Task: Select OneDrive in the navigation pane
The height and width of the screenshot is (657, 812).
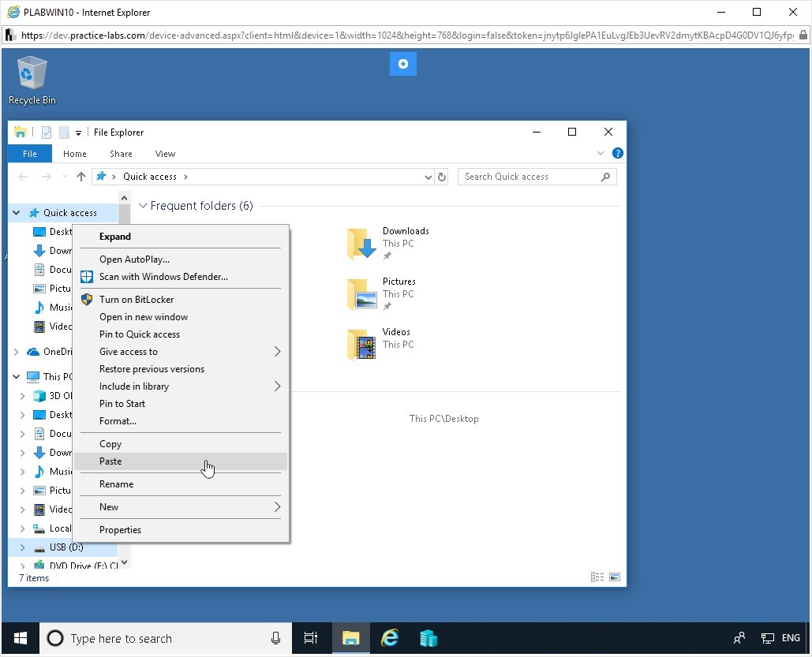Action: click(x=49, y=352)
